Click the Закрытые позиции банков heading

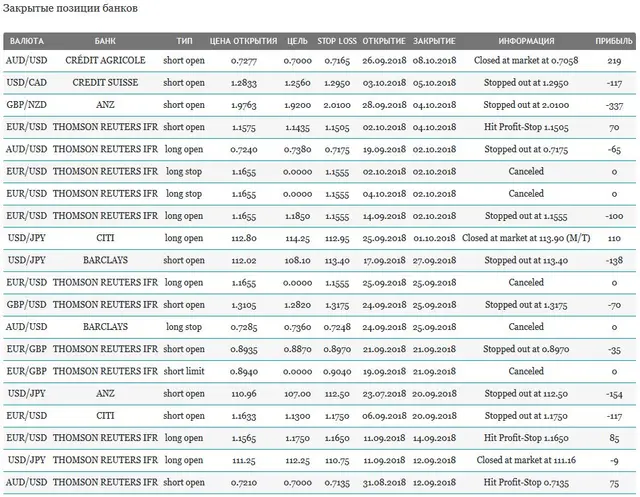[x=70, y=9]
